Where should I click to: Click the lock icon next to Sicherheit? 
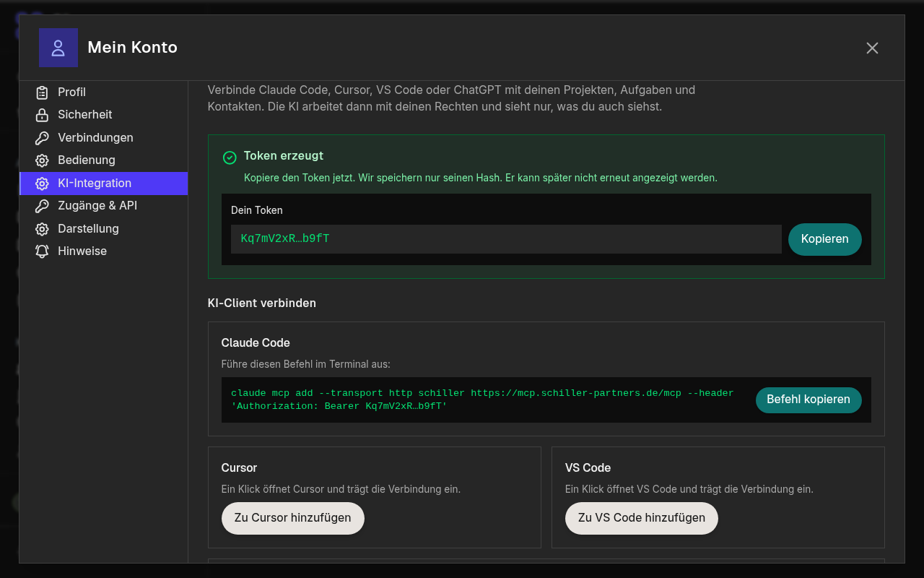tap(43, 115)
